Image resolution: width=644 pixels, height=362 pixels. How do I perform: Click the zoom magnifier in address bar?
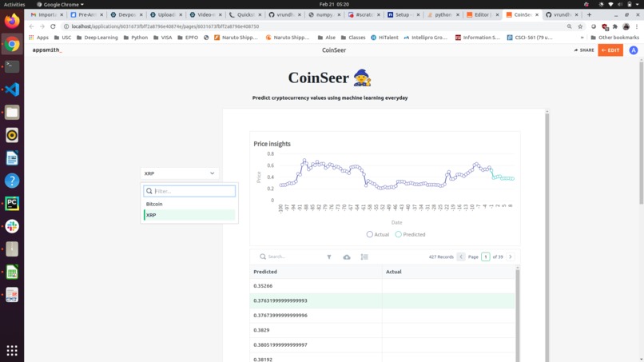569,26
